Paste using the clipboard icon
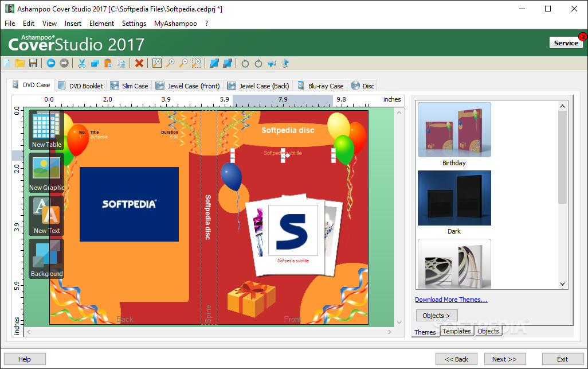 [x=108, y=63]
